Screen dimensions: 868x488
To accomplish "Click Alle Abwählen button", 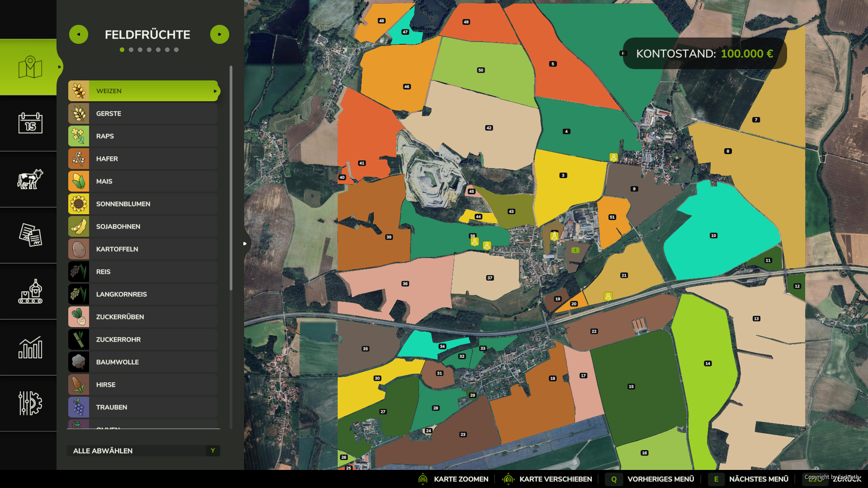I will [143, 450].
